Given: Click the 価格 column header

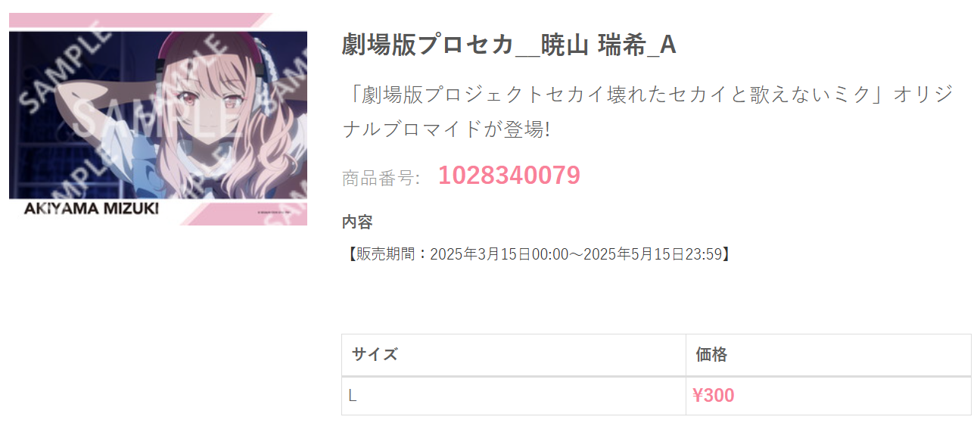Looking at the screenshot, I should tap(828, 354).
